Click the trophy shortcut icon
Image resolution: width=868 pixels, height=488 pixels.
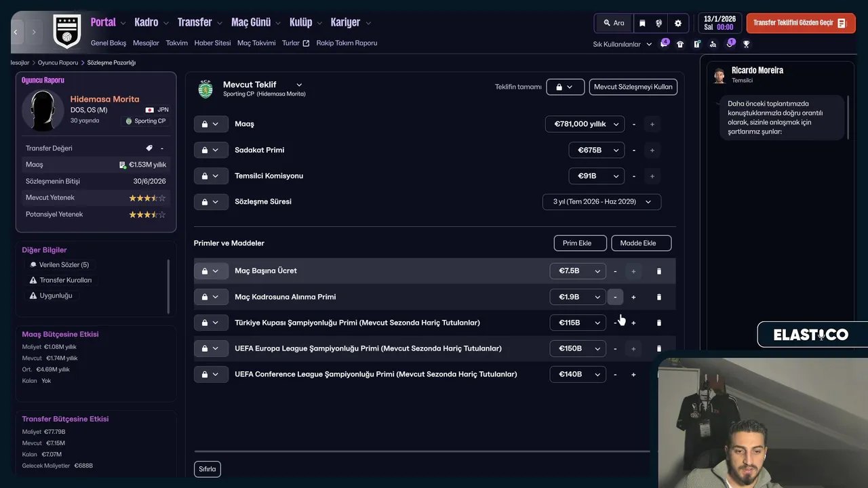746,44
